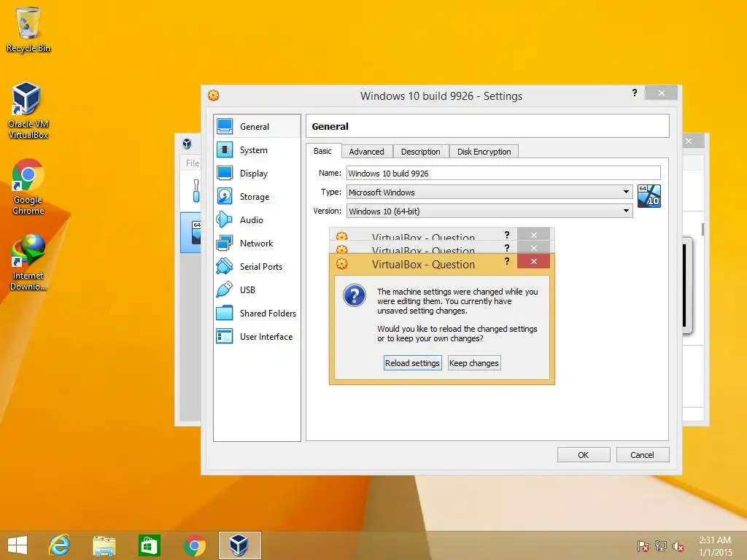Viewport: 747px width, 560px height.
Task: Open the Serial Ports connector icon
Action: tap(225, 266)
